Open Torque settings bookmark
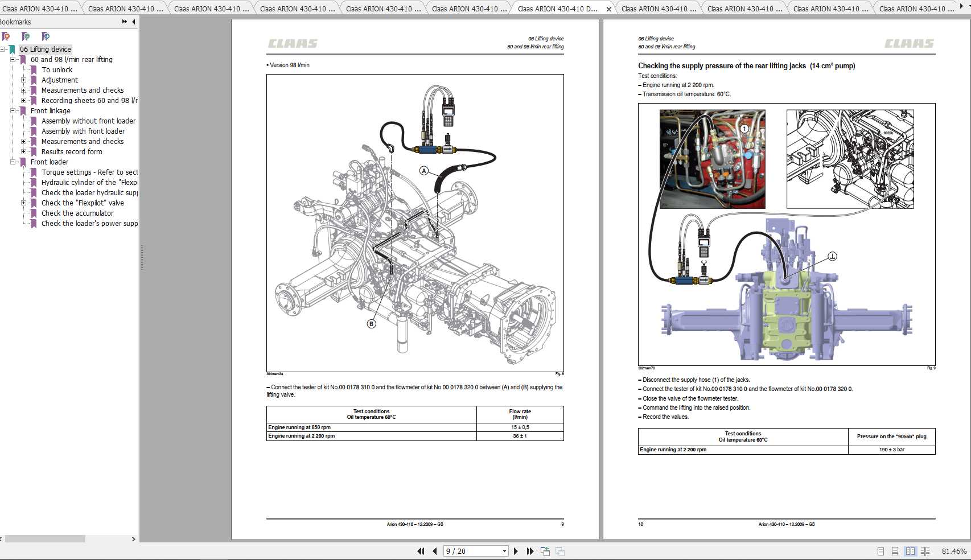 (x=89, y=172)
